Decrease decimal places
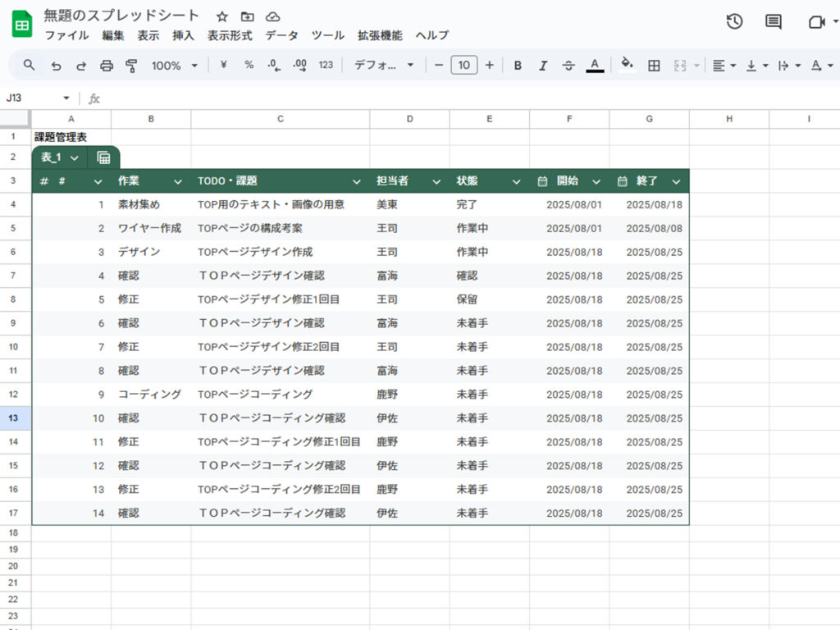The image size is (840, 630). 274,66
